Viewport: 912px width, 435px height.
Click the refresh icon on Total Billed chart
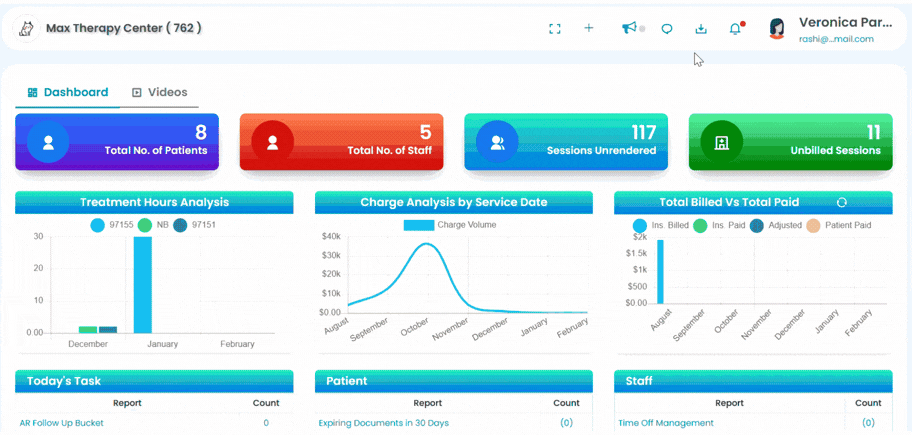841,202
